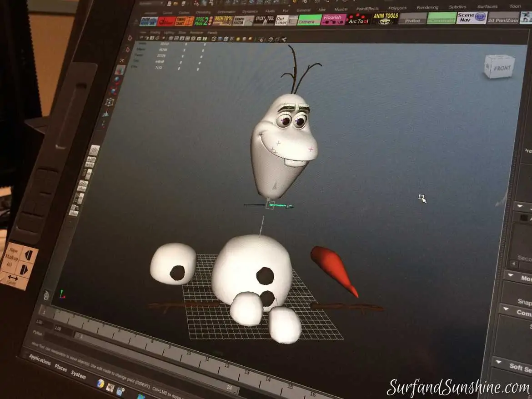
Task: Switch to the Rendering shelf tab
Action: (427, 7)
